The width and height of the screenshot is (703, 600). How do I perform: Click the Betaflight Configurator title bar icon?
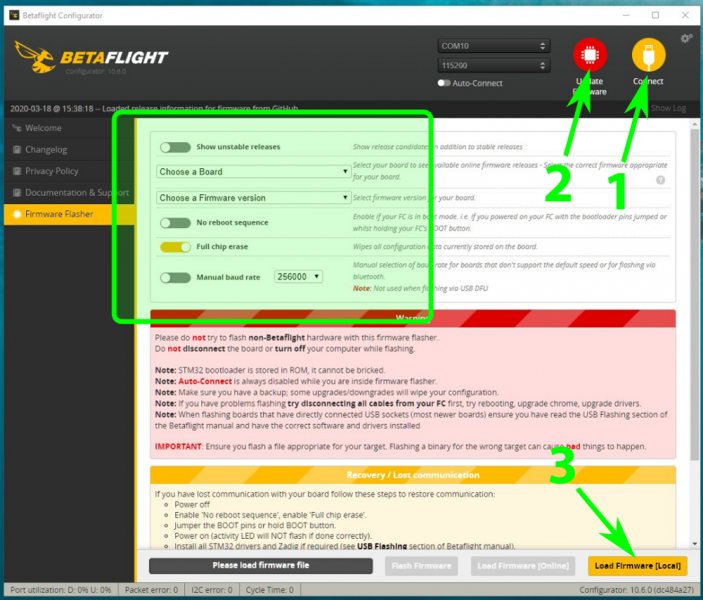14,15
